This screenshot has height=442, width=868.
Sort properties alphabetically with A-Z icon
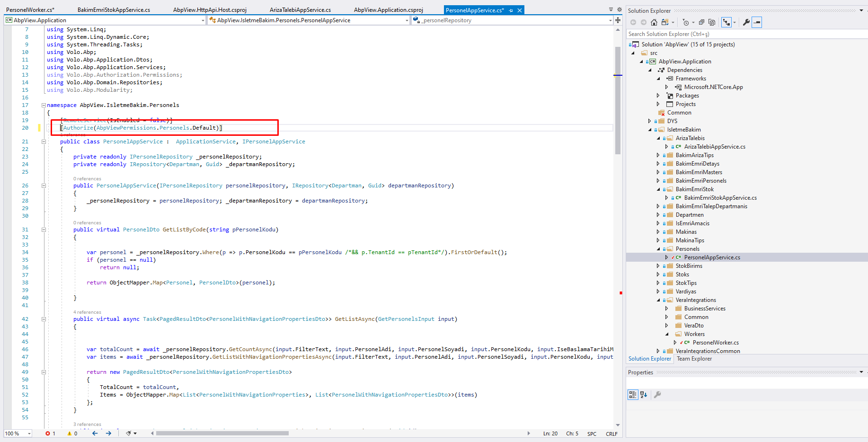(644, 395)
